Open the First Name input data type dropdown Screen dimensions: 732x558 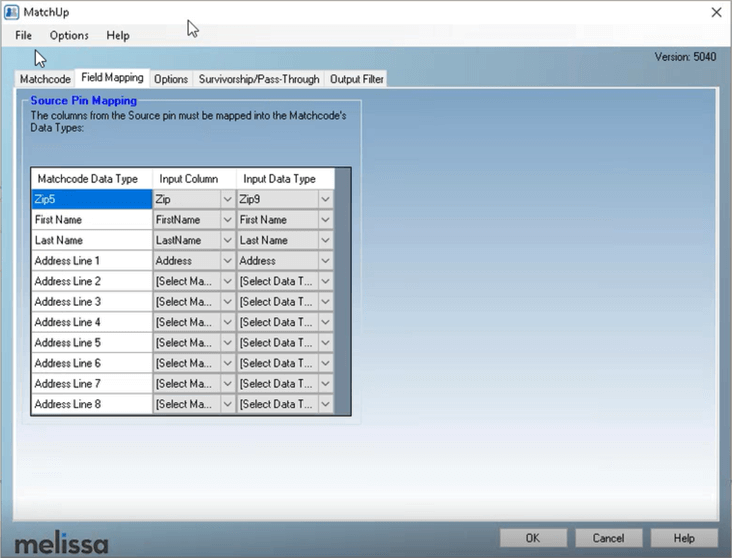(x=325, y=220)
